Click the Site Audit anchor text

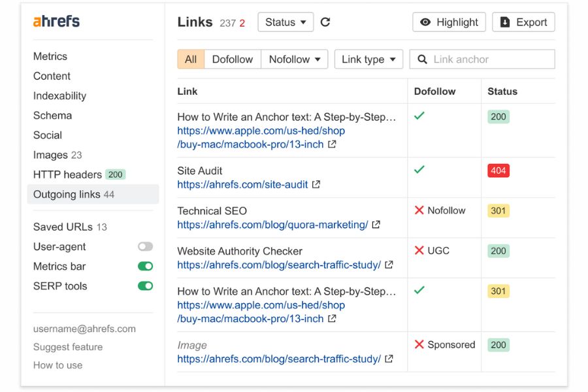[x=199, y=171]
